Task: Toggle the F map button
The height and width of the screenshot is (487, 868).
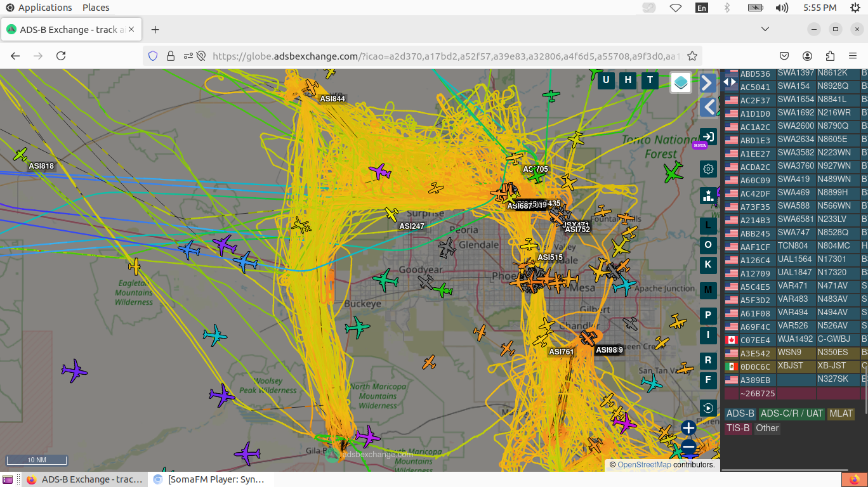Action: pos(708,380)
